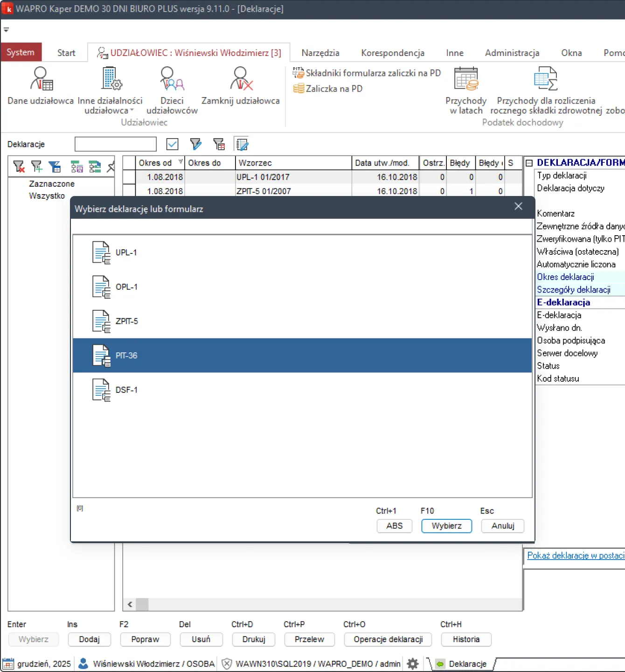Click calendar icon in status bar

pos(8,664)
